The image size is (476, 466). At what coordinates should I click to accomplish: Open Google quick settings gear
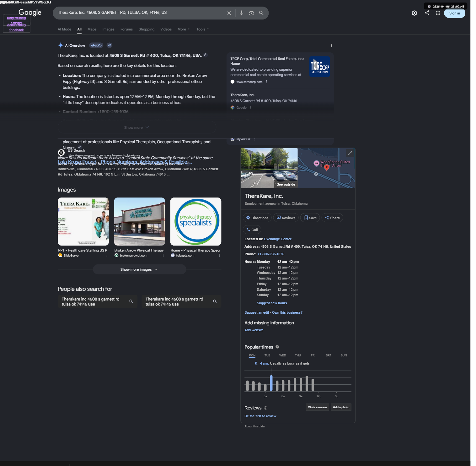[x=414, y=13]
